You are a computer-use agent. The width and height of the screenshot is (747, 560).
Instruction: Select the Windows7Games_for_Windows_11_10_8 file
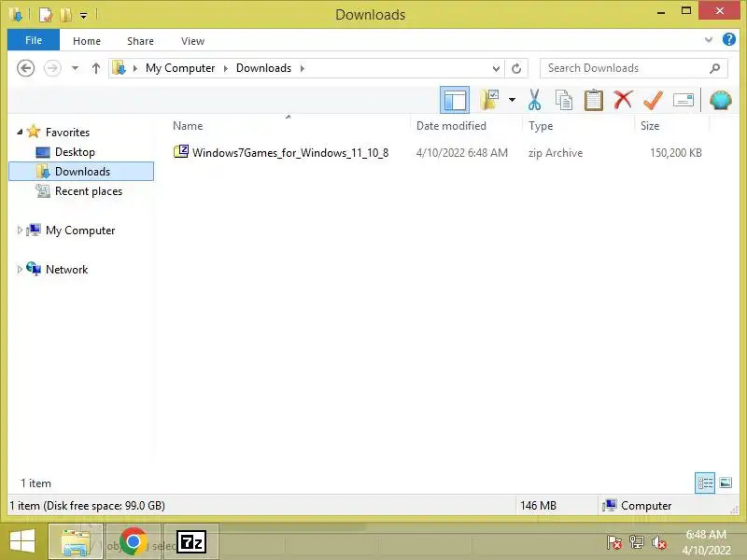pyautogui.click(x=290, y=153)
